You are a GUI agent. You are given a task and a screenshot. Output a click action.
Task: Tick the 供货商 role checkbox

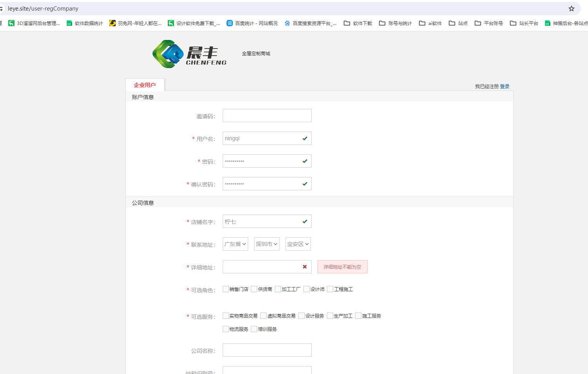pyautogui.click(x=254, y=289)
